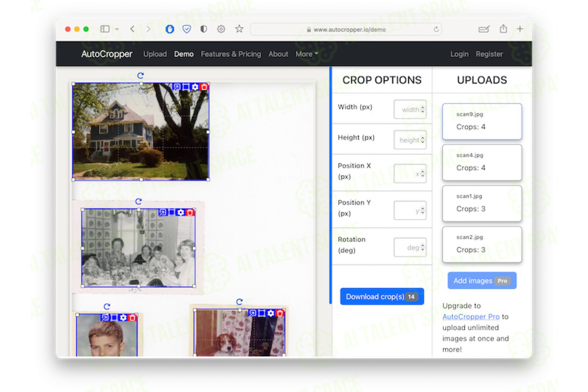Click the square icon on house crop

[186, 87]
